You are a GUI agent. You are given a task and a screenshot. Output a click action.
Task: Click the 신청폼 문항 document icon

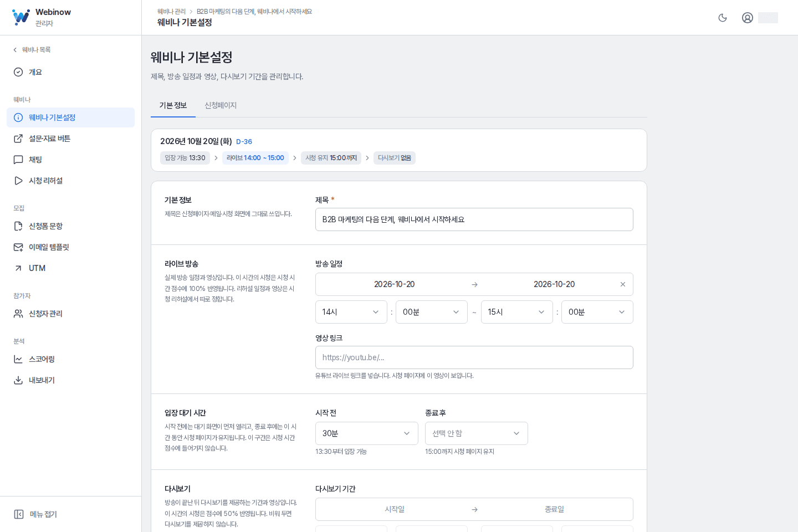click(x=18, y=226)
